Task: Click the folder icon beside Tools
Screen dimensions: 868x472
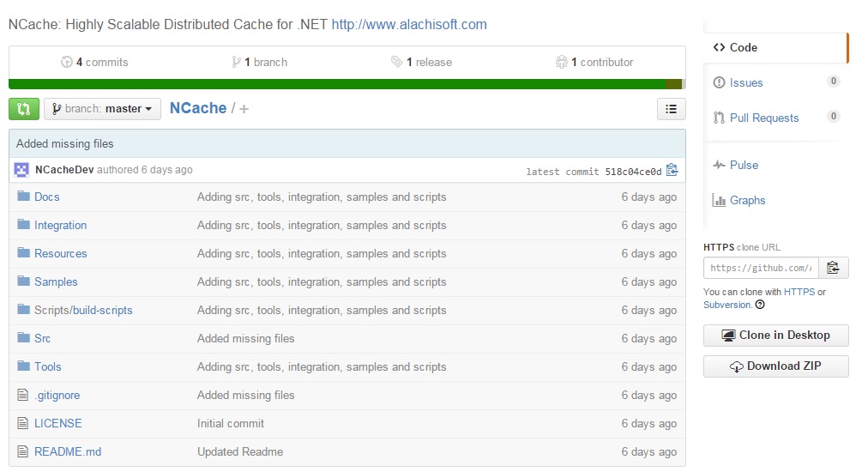Action: (23, 366)
